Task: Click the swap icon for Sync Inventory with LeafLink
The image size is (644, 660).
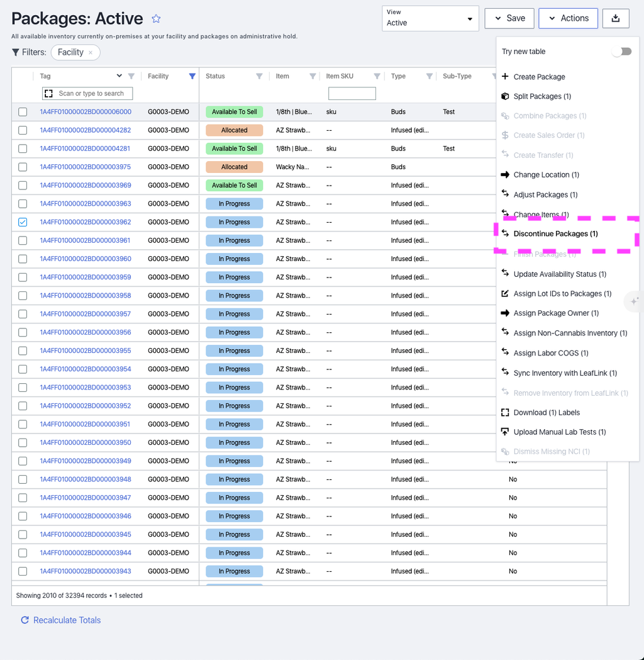Action: [x=505, y=371]
